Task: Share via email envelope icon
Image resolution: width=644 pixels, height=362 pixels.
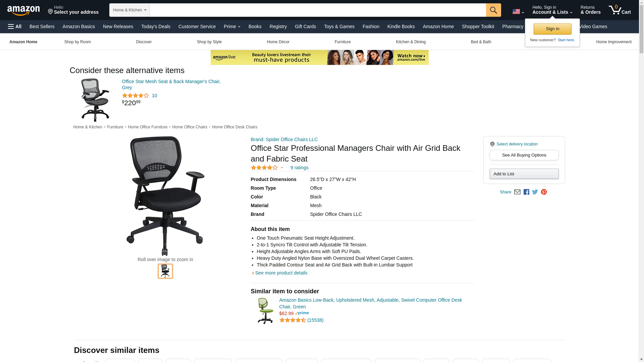Action: click(517, 192)
